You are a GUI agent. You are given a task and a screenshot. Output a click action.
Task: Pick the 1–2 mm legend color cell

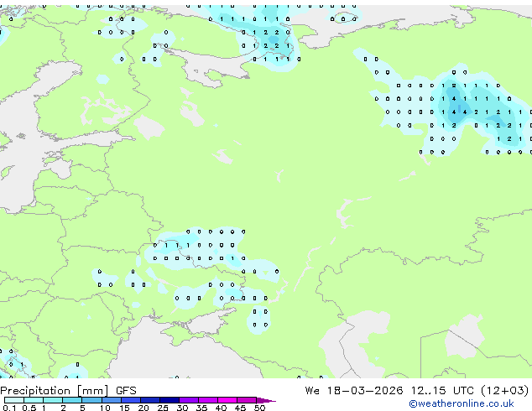point(53,400)
